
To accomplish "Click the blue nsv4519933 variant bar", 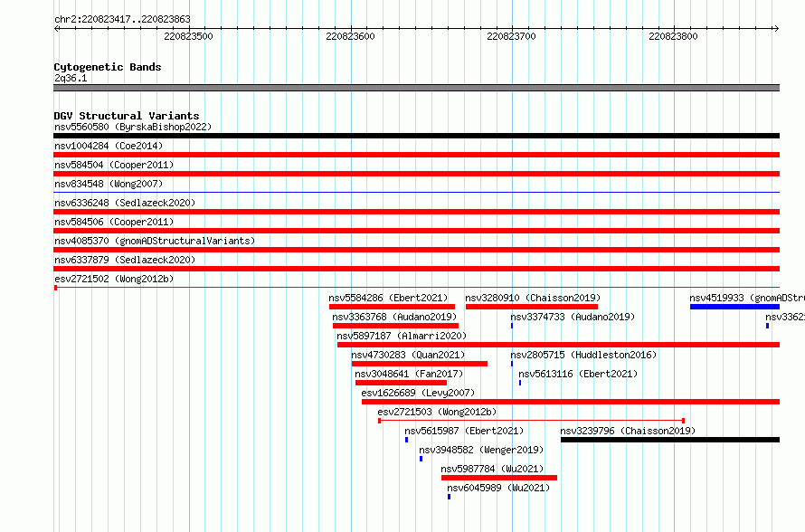I will point(734,307).
